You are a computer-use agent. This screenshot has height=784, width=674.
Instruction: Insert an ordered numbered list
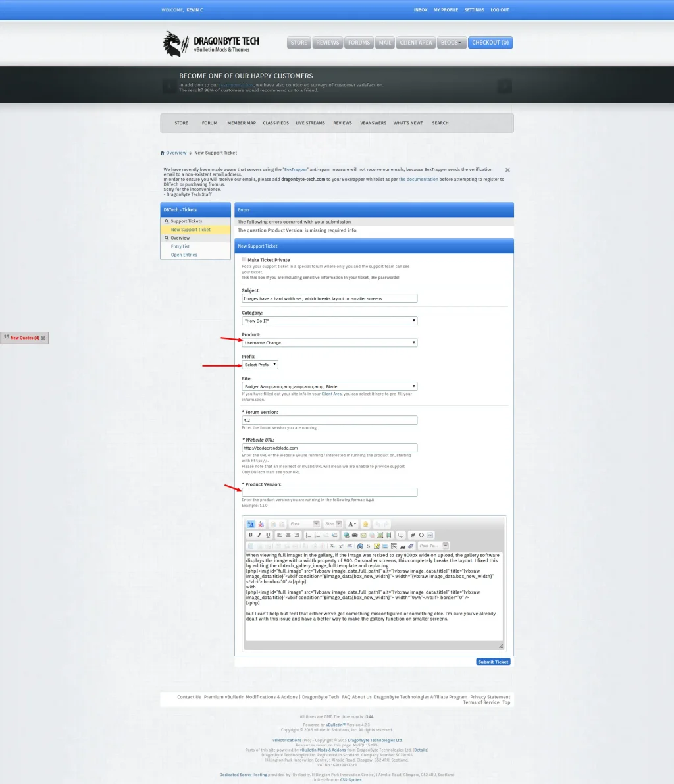pos(309,535)
